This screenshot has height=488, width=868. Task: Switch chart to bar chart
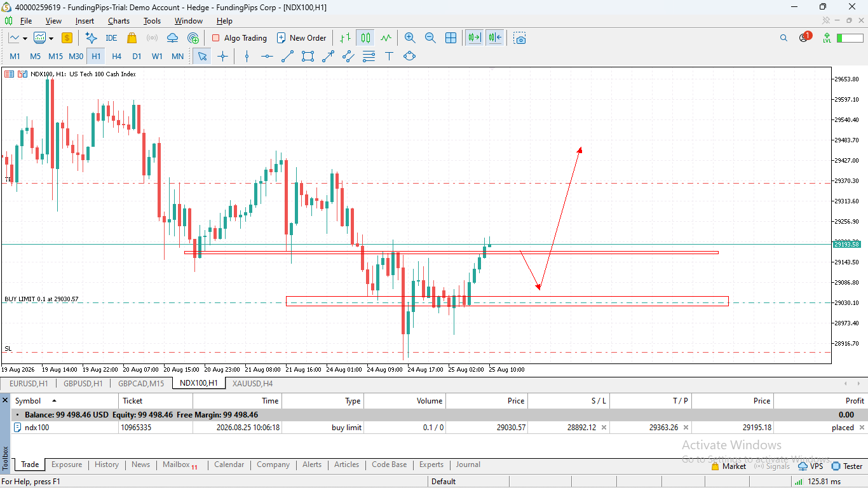coord(345,38)
